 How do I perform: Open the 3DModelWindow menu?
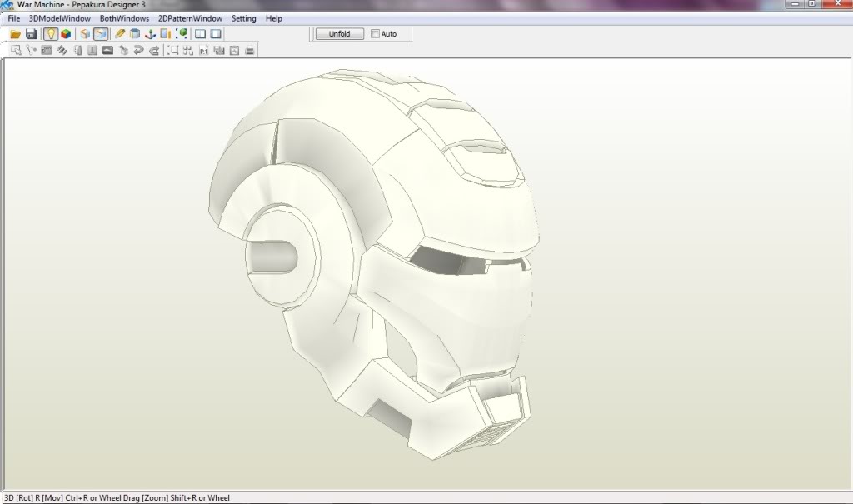pos(60,18)
